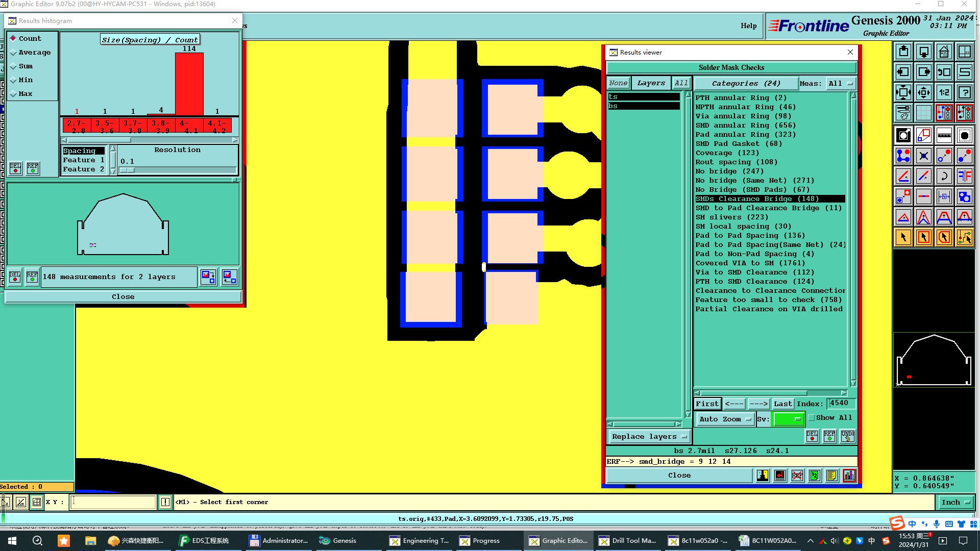Click the DEL icon in Results viewer
Image resolution: width=980 pixels, height=551 pixels.
click(812, 436)
